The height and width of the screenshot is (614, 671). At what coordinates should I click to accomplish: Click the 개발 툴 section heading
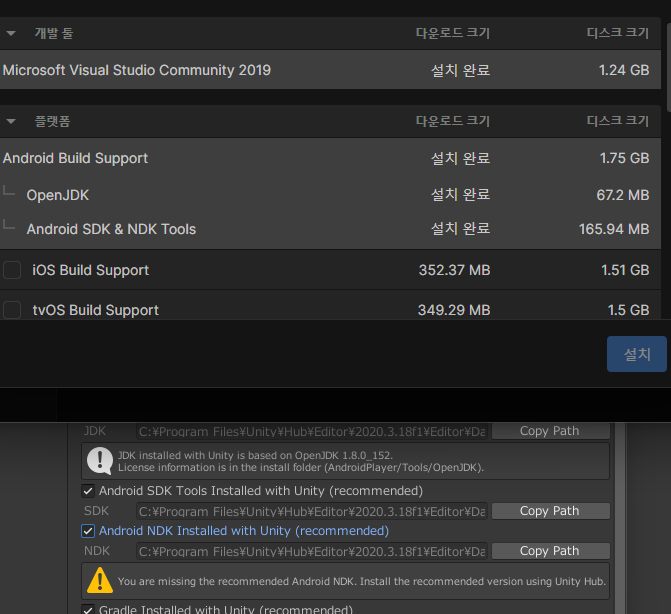pyautogui.click(x=54, y=33)
